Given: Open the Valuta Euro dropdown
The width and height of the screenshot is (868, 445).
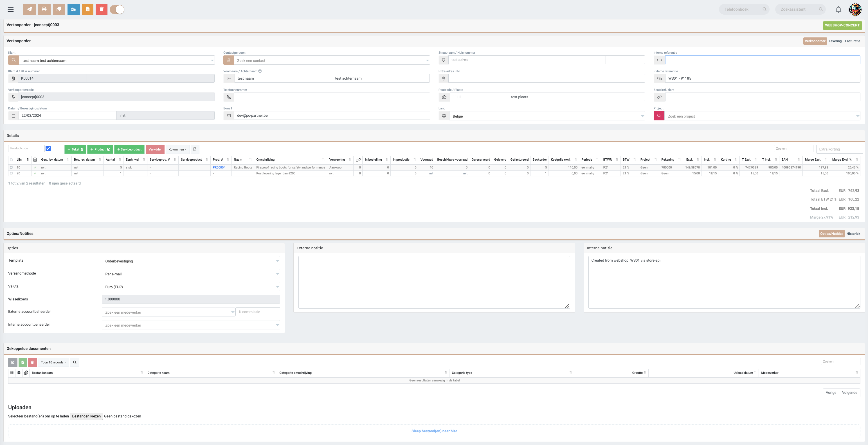Looking at the screenshot, I should (191, 287).
